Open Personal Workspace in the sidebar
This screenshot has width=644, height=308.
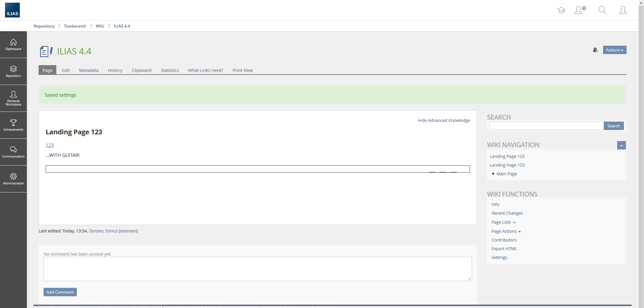(x=13, y=98)
